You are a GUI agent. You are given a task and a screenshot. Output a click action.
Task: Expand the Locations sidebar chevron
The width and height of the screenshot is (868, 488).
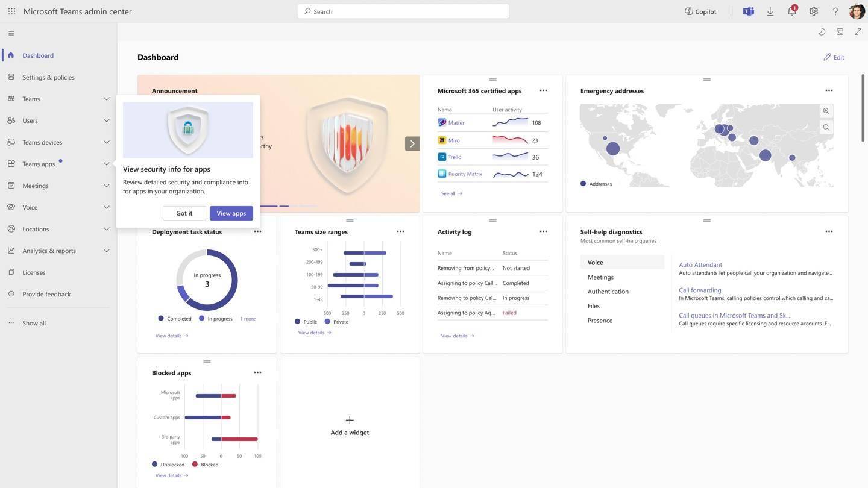pyautogui.click(x=106, y=229)
